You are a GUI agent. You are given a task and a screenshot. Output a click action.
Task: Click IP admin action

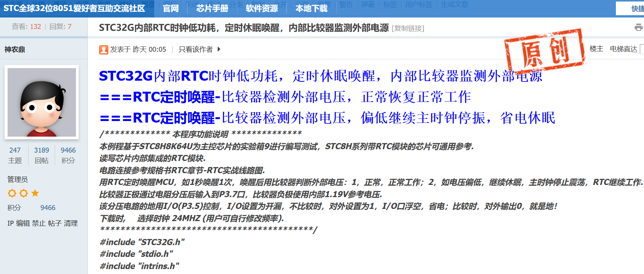tap(10, 223)
